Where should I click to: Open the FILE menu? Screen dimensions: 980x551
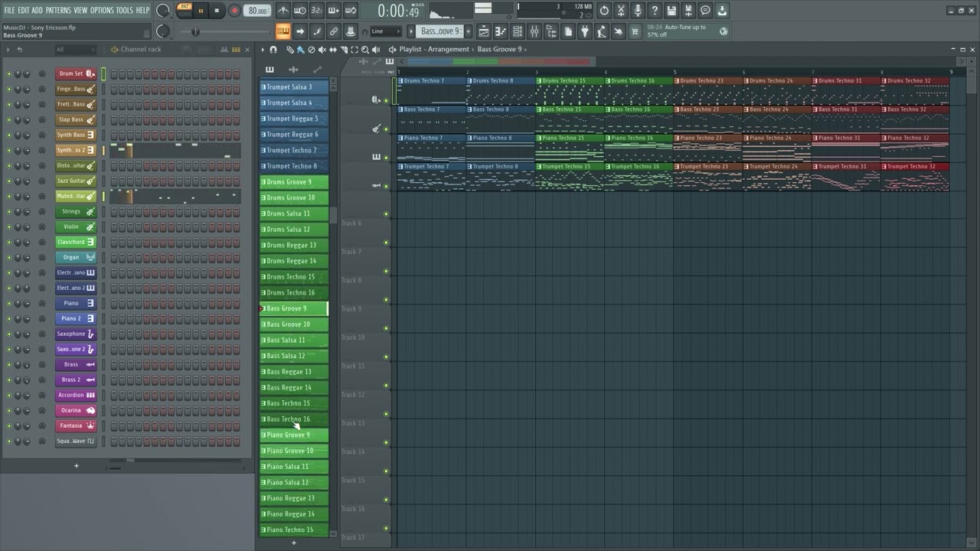[x=9, y=10]
